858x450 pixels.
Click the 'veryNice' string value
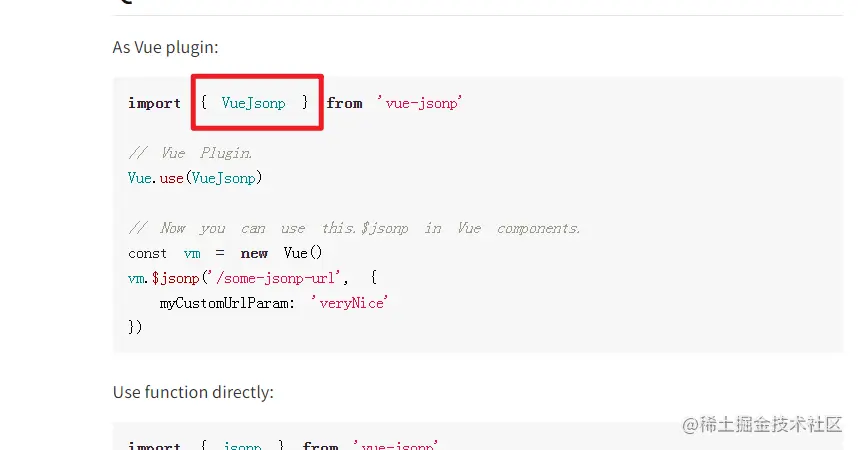(x=350, y=303)
